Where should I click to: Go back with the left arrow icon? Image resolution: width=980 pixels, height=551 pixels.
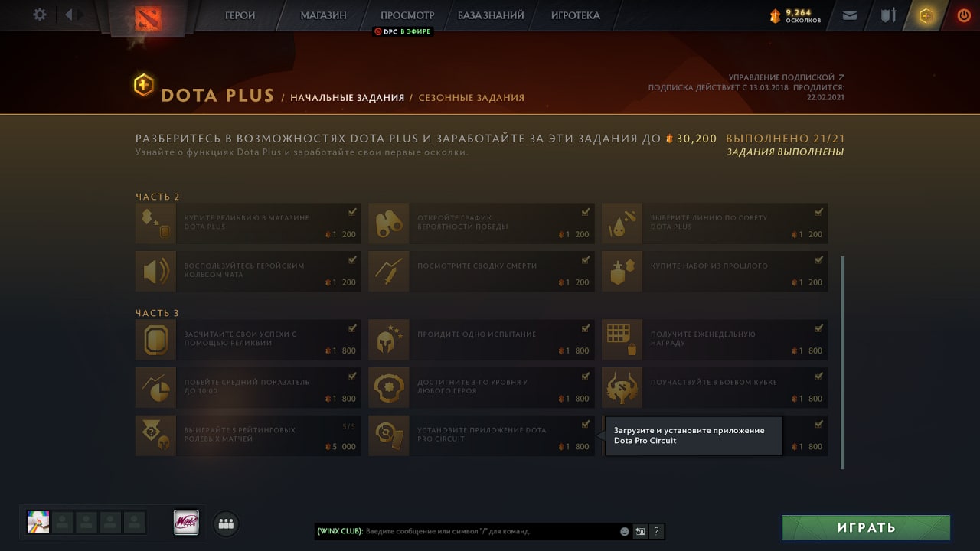click(70, 15)
